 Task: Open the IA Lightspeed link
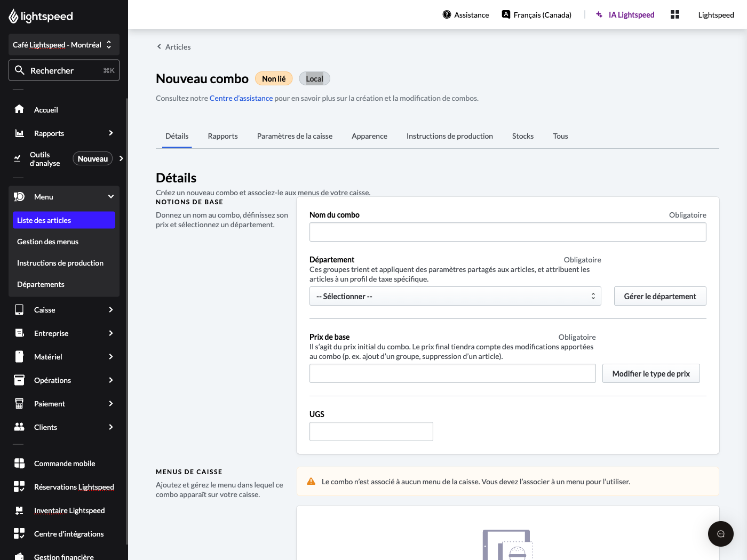tap(625, 15)
